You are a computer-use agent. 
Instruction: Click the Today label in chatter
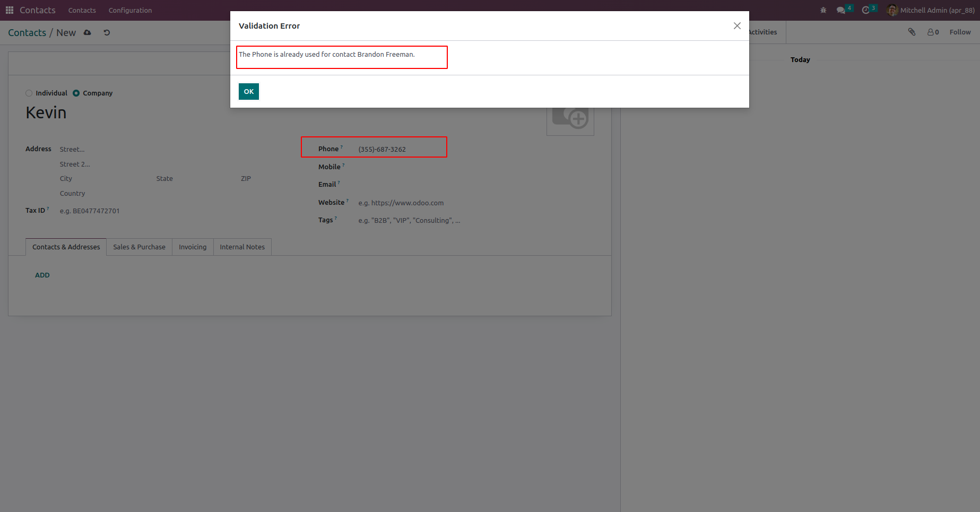(x=800, y=59)
